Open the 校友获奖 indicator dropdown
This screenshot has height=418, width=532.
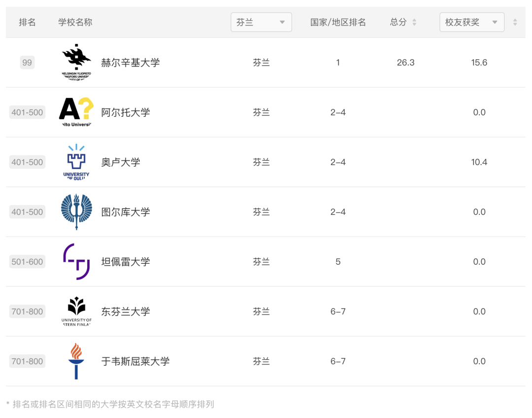pos(472,22)
